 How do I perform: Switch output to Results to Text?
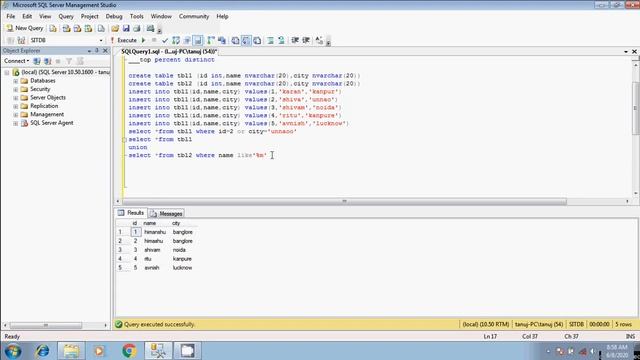(236, 40)
